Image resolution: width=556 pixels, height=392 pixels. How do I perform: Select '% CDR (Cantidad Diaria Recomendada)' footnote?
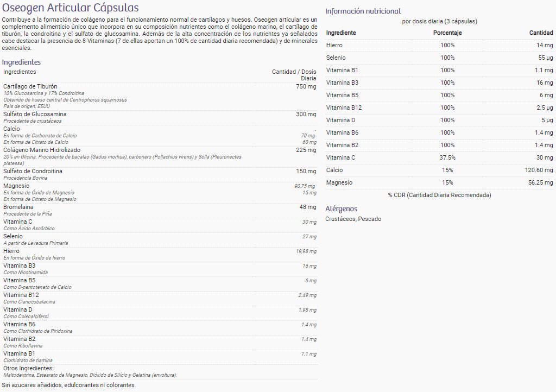(x=440, y=195)
